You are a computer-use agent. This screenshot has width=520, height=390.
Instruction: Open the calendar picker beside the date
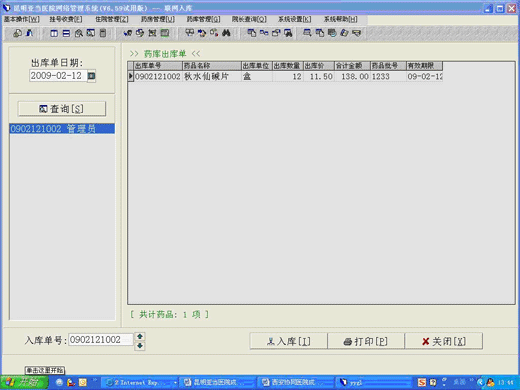tap(91, 76)
